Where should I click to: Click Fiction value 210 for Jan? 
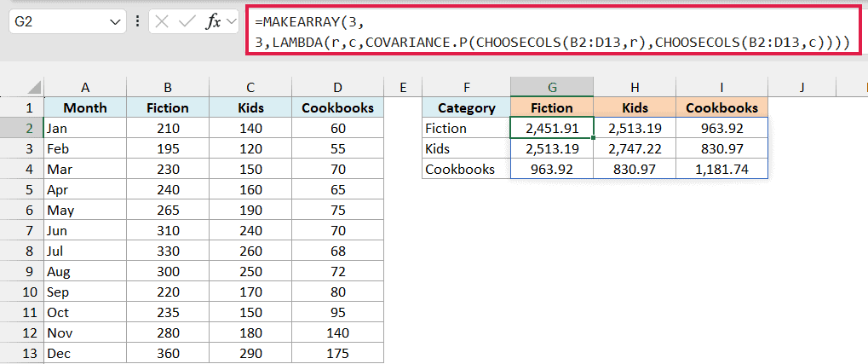point(168,128)
